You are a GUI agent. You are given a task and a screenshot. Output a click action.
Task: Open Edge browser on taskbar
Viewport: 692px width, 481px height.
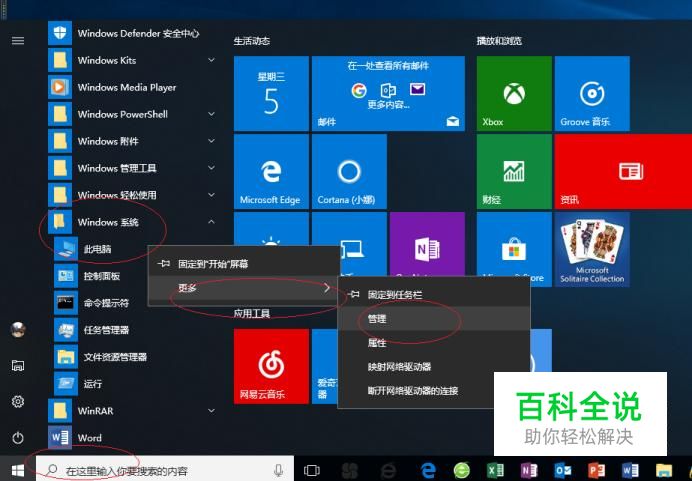point(428,470)
